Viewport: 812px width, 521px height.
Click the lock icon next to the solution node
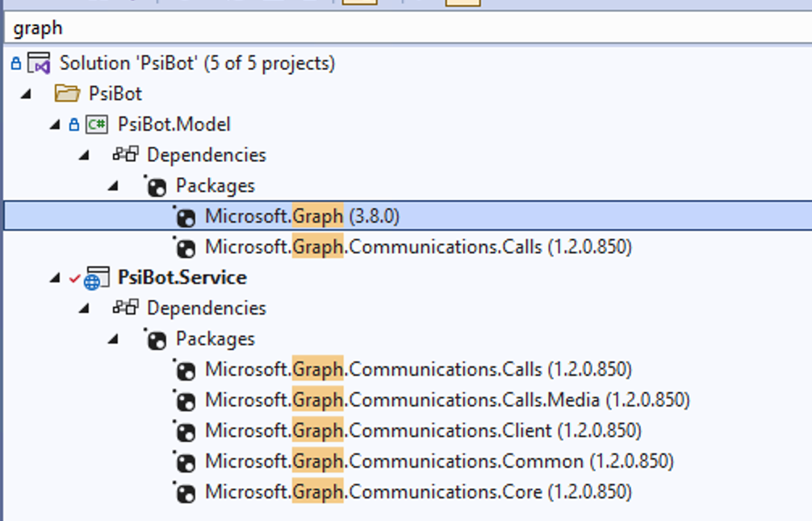15,63
